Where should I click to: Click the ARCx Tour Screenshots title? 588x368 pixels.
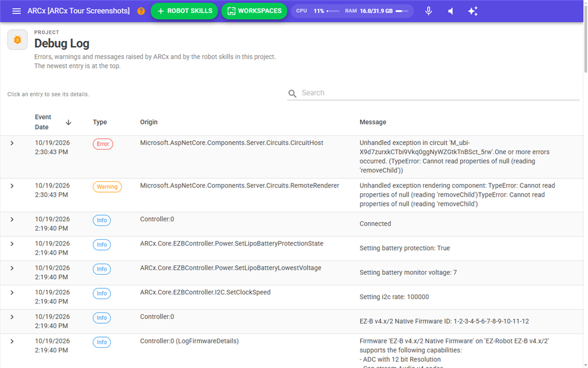[x=78, y=11]
